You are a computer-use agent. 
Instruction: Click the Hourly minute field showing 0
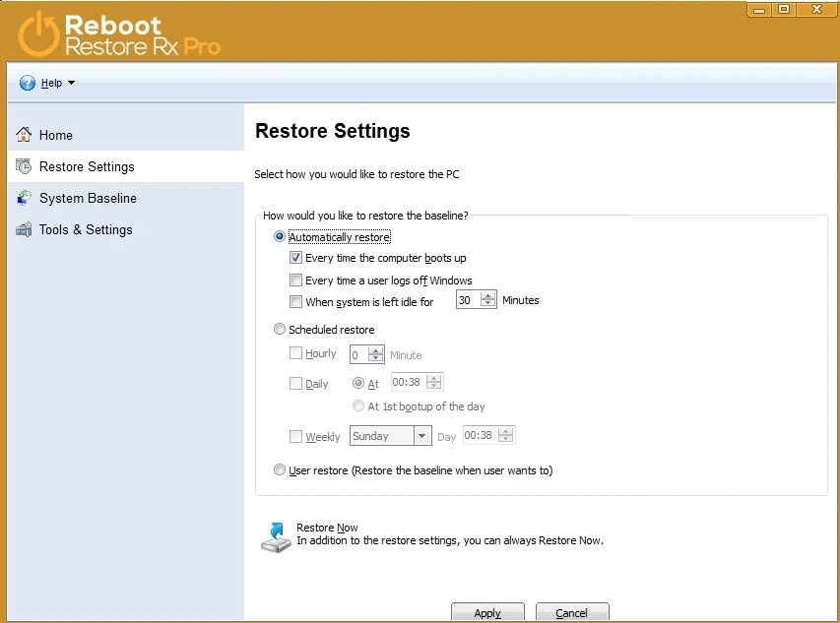[x=358, y=355]
